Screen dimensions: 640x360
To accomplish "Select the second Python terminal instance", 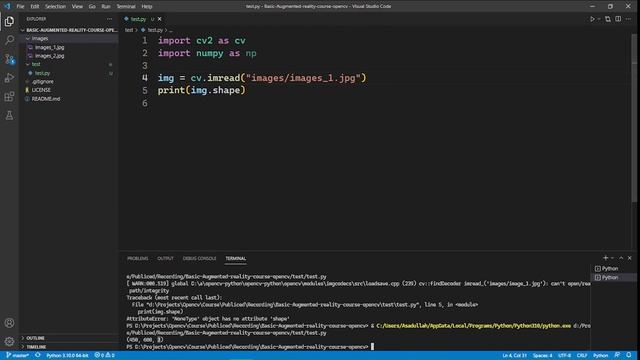I will point(613,278).
